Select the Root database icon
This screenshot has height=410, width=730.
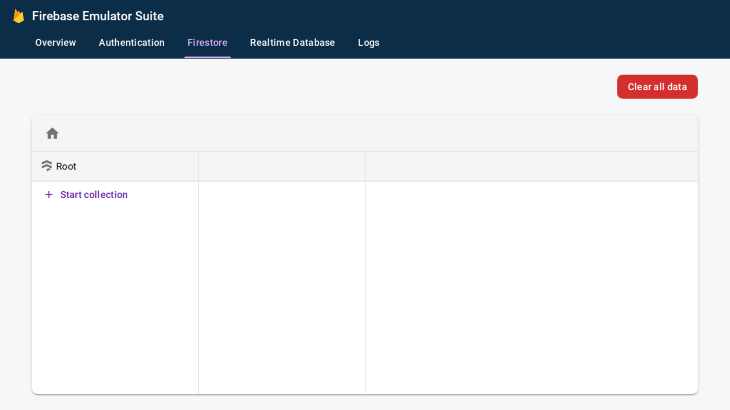pos(47,166)
